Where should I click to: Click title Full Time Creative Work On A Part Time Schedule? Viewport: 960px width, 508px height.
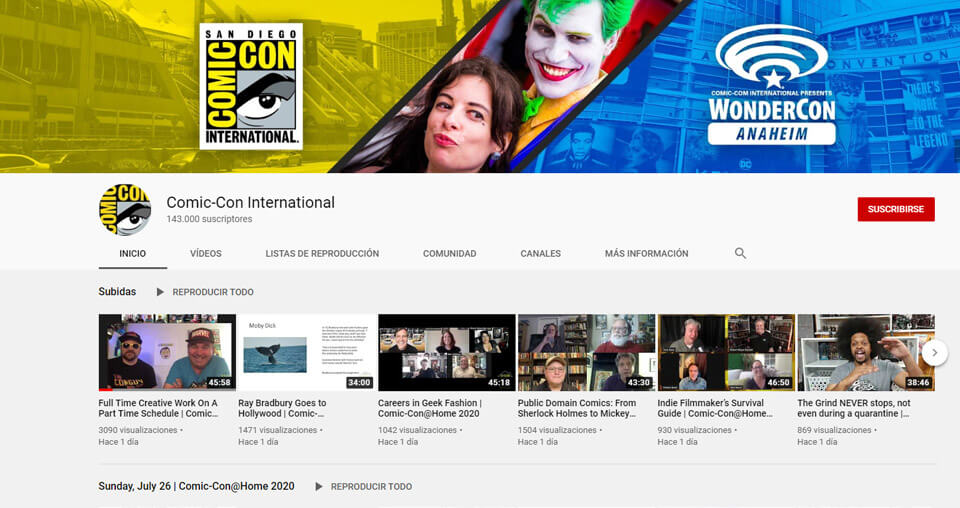point(158,408)
